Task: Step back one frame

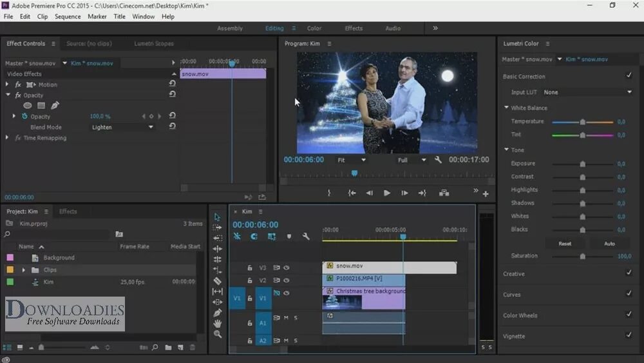Action: click(x=369, y=193)
